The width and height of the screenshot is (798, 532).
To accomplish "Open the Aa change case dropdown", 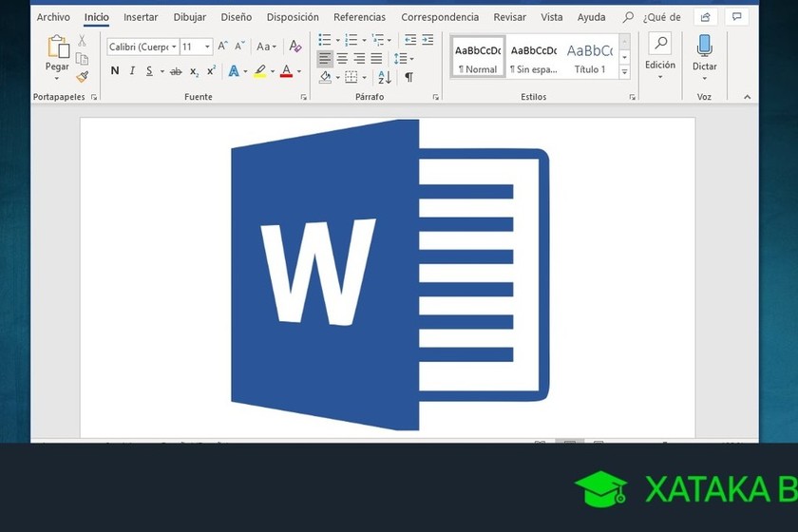I will (266, 47).
